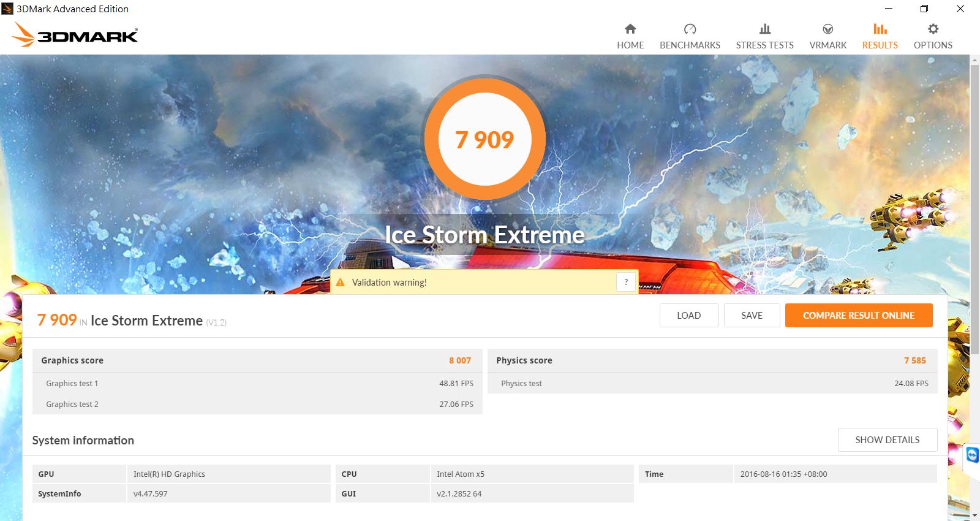Open the VRMark icon

tap(827, 29)
